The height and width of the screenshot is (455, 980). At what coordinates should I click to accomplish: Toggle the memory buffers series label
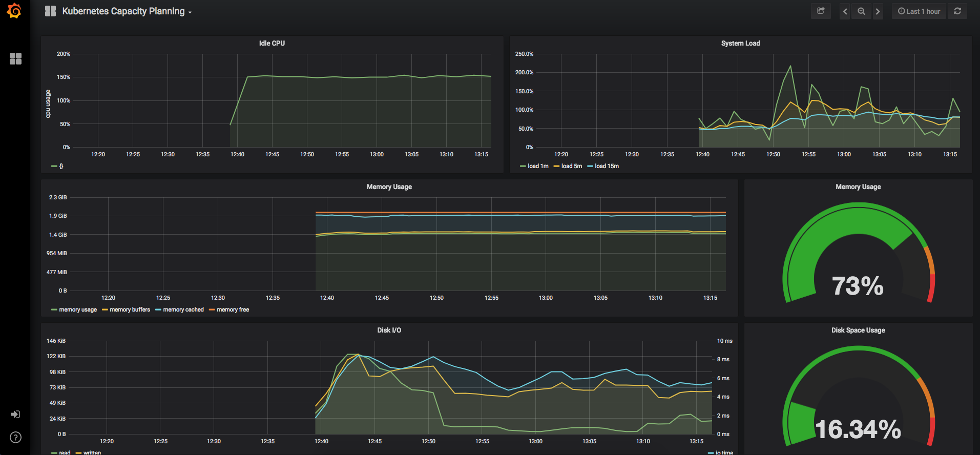point(130,309)
